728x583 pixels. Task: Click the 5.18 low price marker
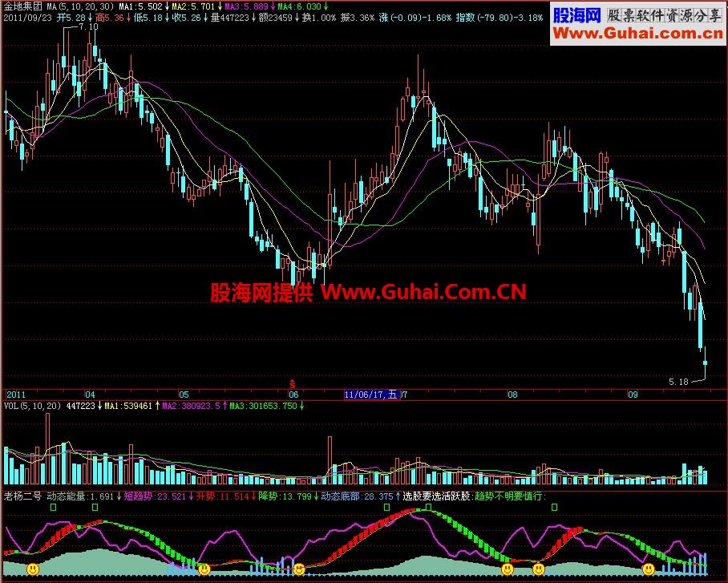point(678,382)
